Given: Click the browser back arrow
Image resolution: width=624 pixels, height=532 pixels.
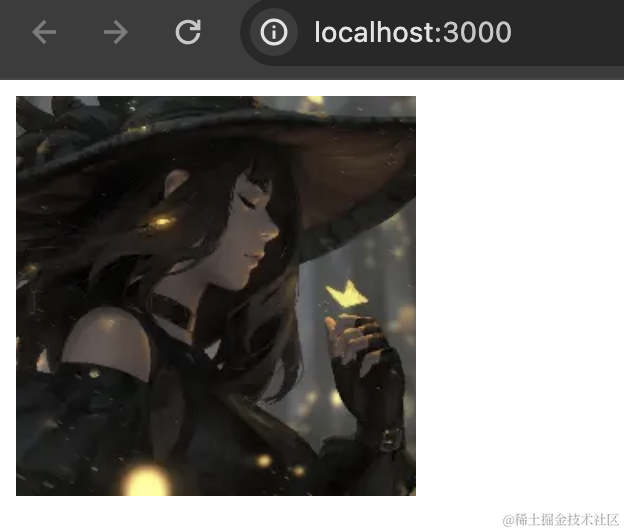Looking at the screenshot, I should point(44,33).
